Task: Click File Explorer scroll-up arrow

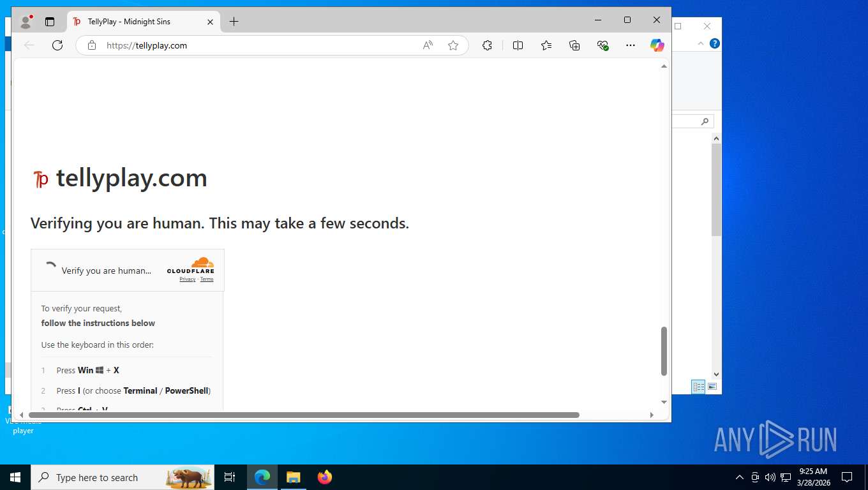Action: click(x=717, y=138)
